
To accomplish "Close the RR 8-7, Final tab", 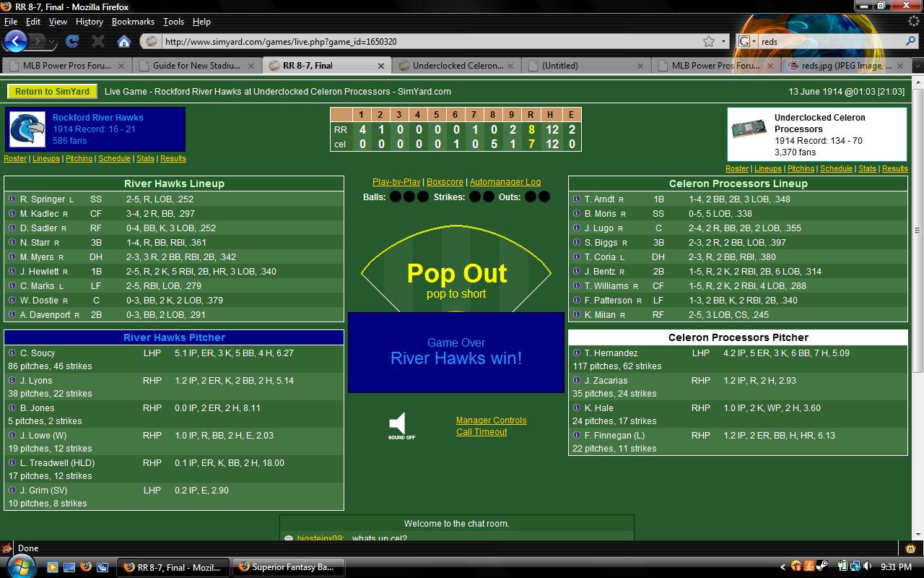I will point(381,65).
